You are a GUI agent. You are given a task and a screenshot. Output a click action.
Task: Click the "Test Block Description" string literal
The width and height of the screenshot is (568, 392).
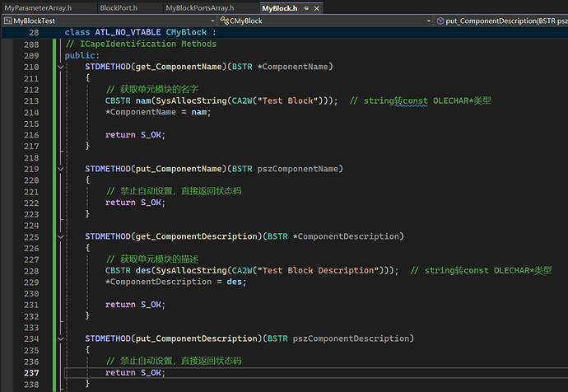click(318, 271)
